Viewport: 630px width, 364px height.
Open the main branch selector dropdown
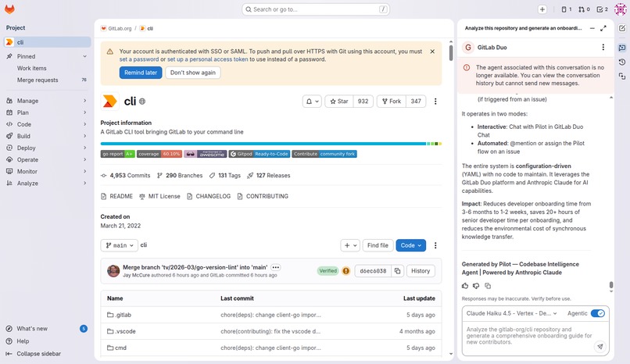coord(120,245)
